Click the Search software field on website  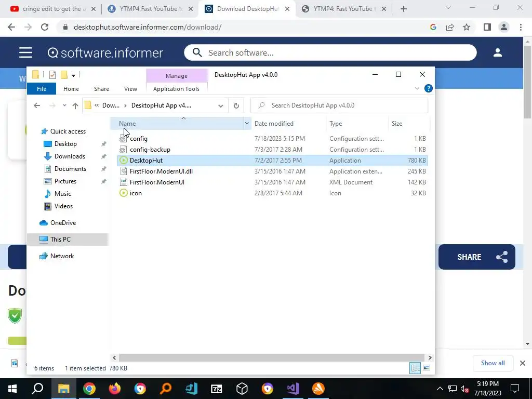(330, 52)
